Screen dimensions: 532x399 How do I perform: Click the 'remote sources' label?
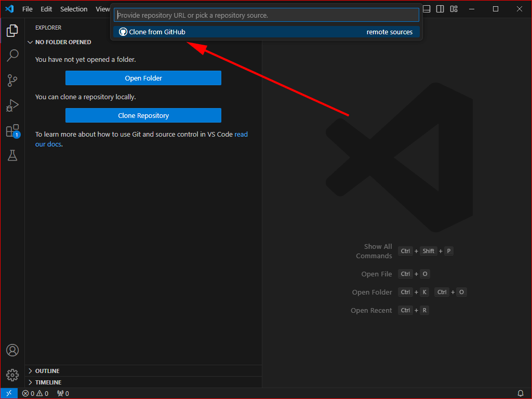point(390,32)
